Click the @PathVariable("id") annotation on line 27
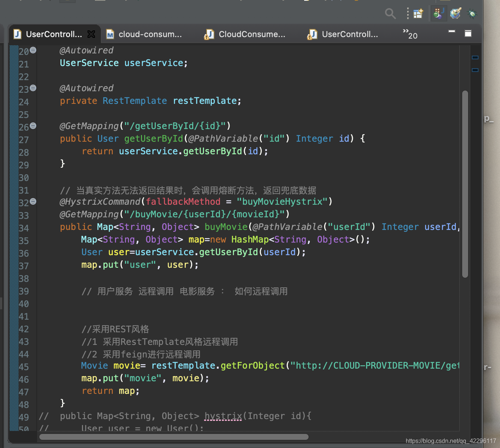Viewport: 500px width, 448px height. [x=239, y=138]
